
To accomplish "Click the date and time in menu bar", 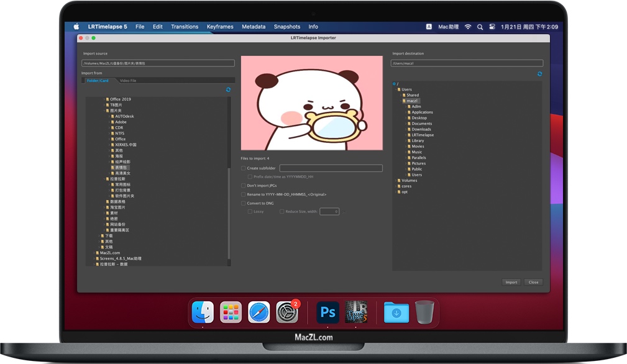I will (529, 27).
